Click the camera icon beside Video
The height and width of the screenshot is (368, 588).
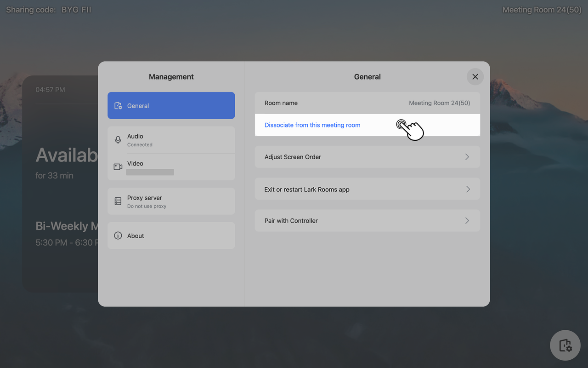118,167
